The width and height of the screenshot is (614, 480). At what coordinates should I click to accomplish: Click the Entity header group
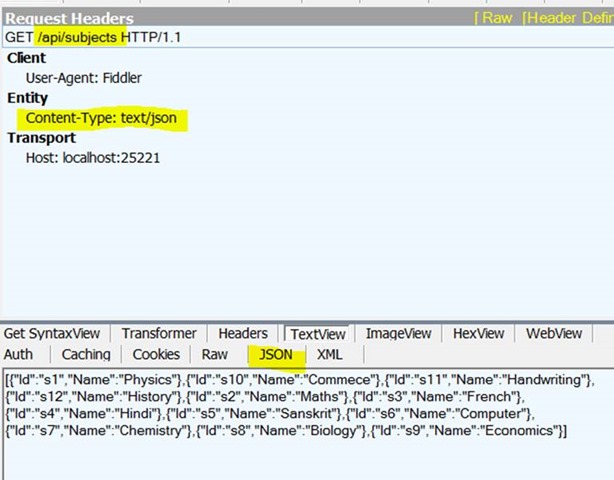[28, 98]
